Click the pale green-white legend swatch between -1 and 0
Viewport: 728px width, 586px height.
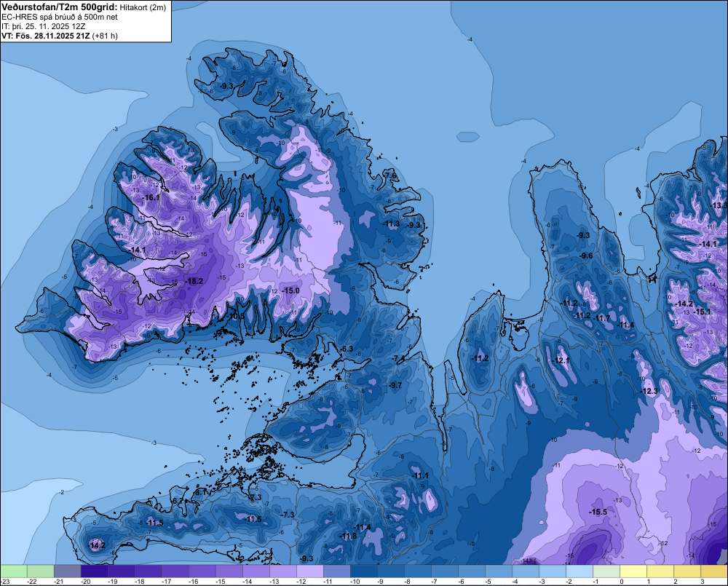606,571
